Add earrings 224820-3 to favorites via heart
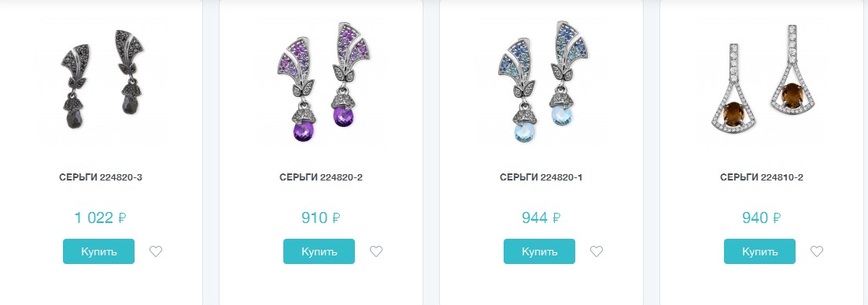The image size is (868, 305). click(156, 251)
